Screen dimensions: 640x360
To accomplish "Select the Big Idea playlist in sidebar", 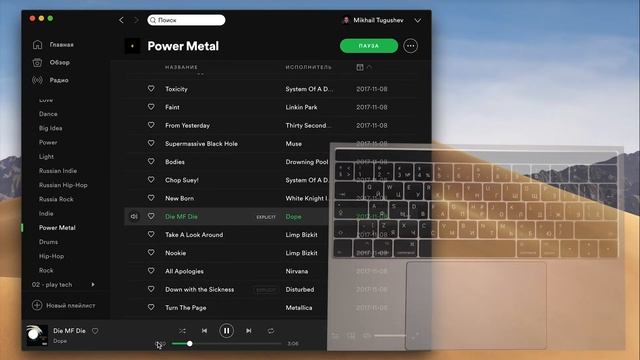I will click(51, 128).
